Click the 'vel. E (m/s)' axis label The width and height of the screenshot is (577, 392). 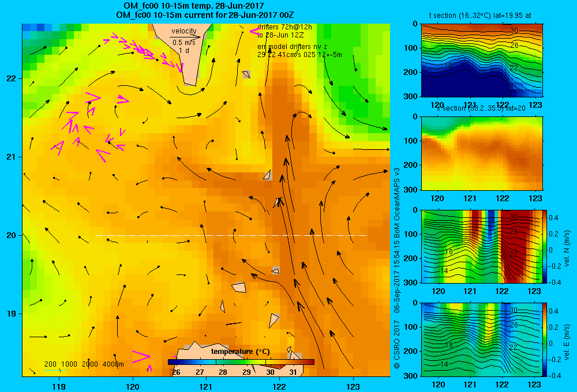click(x=567, y=342)
